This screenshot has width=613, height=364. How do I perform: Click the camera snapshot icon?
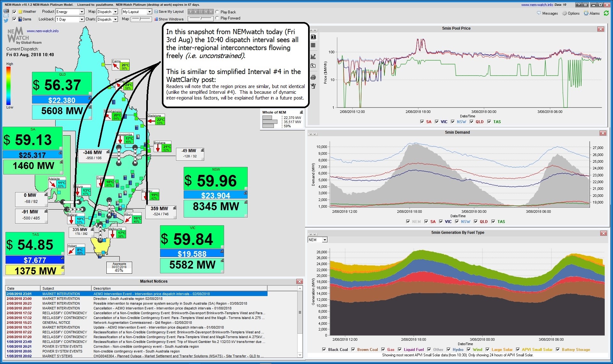(x=6, y=11)
